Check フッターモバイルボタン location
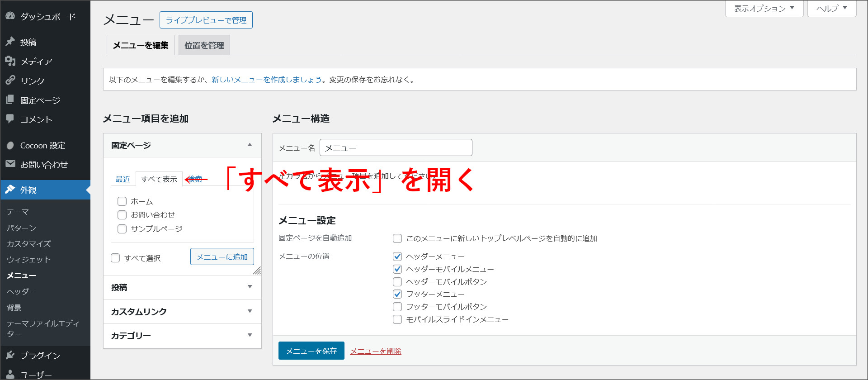This screenshot has height=380, width=868. [x=397, y=307]
